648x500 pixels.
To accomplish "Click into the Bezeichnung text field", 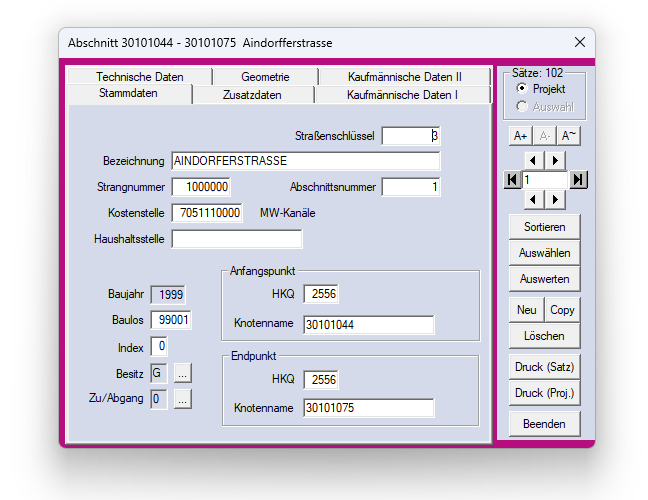I will pyautogui.click(x=305, y=161).
